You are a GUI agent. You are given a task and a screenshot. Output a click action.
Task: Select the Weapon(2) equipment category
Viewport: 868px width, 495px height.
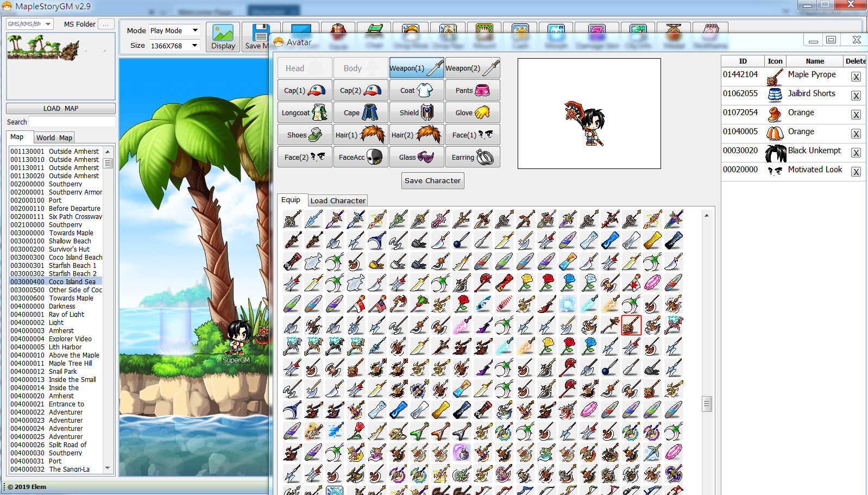[x=473, y=68]
